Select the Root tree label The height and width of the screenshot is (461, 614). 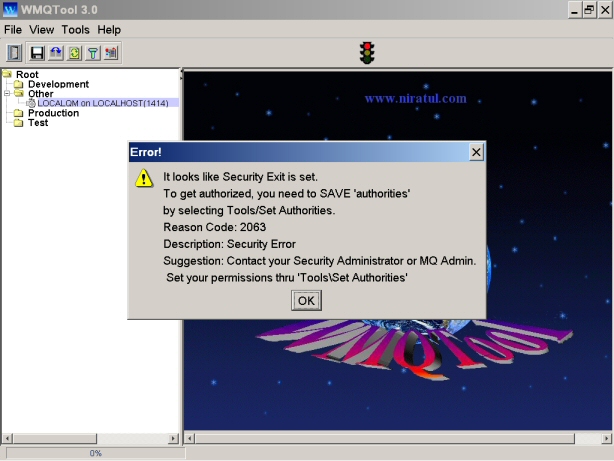(27, 74)
